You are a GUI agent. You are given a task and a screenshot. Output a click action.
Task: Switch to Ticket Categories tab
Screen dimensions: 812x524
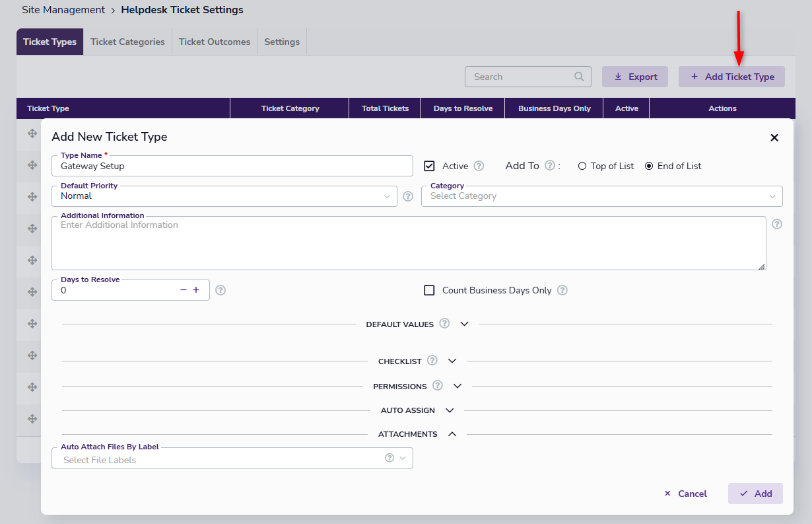point(127,42)
